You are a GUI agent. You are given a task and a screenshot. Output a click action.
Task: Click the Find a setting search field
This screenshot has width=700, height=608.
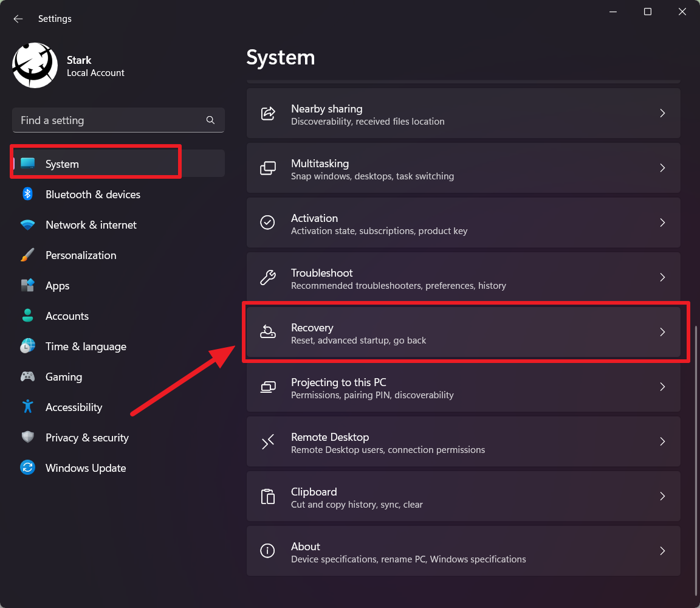118,120
